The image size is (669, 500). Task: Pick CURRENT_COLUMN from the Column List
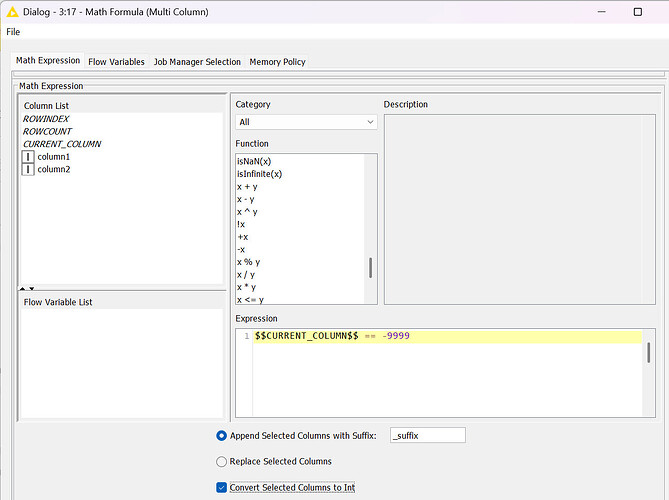pyautogui.click(x=61, y=144)
